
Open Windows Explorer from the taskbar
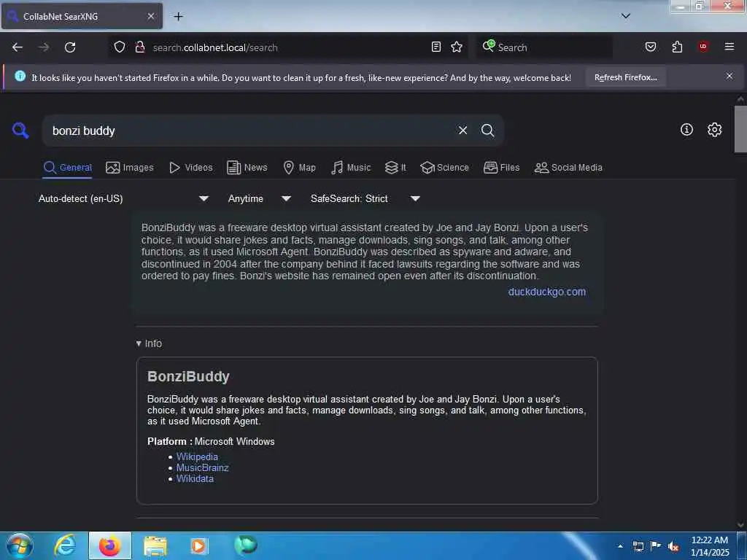point(155,547)
